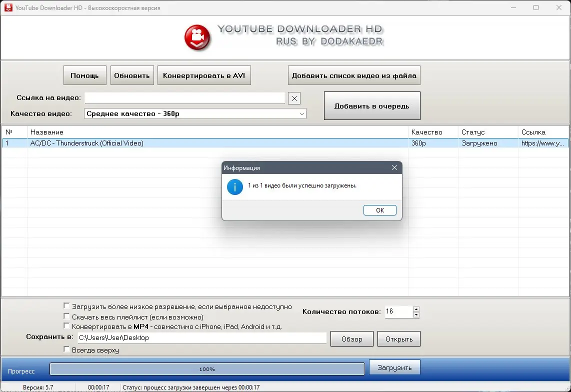Click the Загрузить download button

coord(394,367)
